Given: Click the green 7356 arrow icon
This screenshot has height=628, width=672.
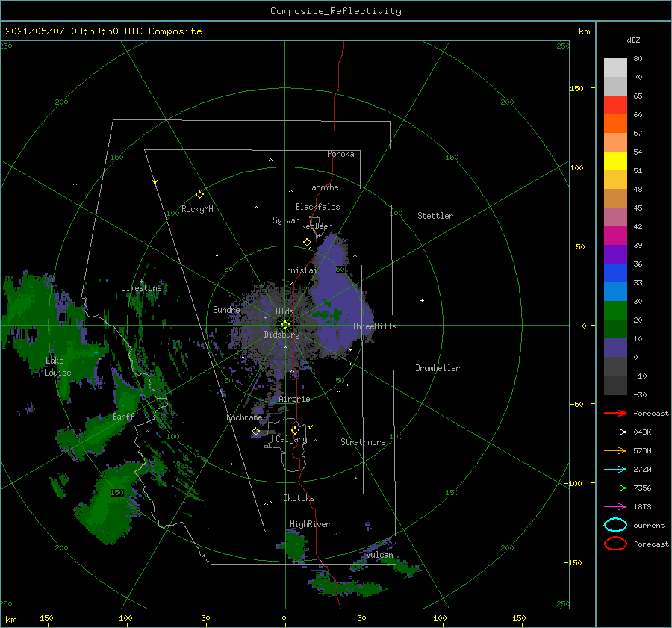Looking at the screenshot, I should [615, 488].
